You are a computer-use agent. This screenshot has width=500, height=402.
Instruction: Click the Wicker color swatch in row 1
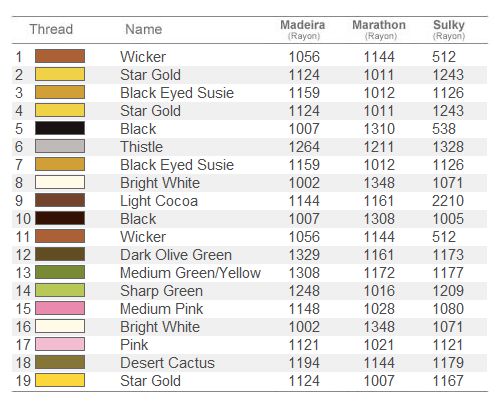60,56
